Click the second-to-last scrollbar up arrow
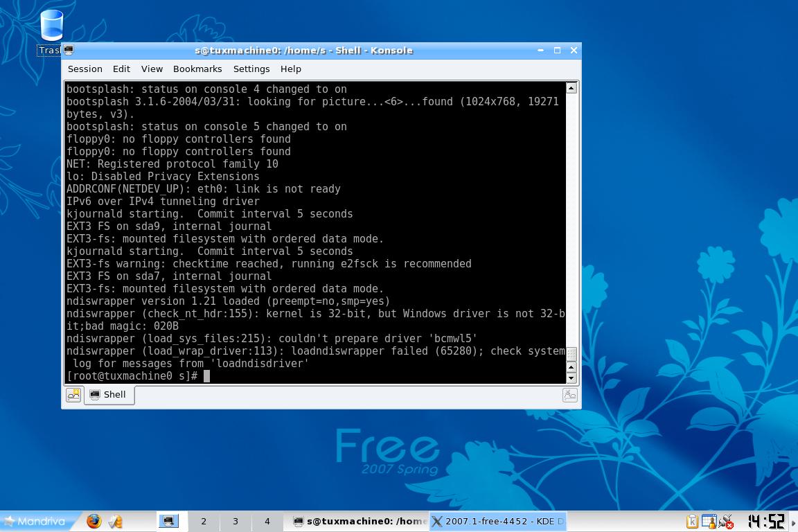The height and width of the screenshot is (532, 798). [571, 367]
